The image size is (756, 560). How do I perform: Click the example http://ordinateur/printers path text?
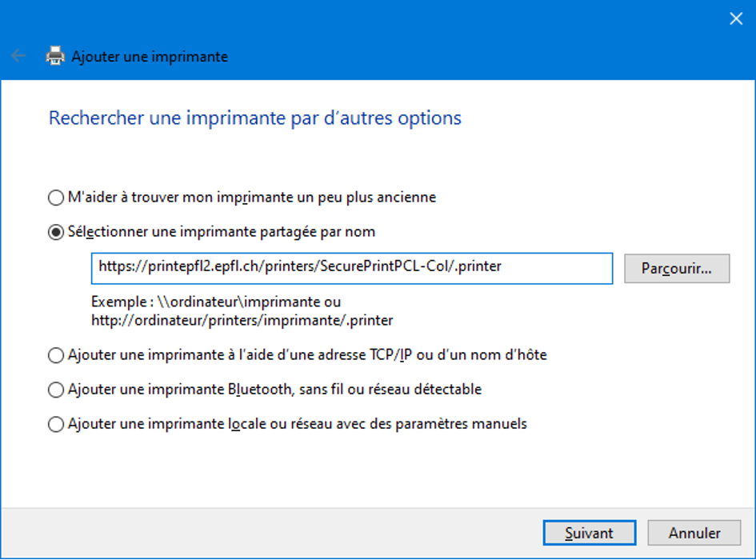click(x=242, y=320)
